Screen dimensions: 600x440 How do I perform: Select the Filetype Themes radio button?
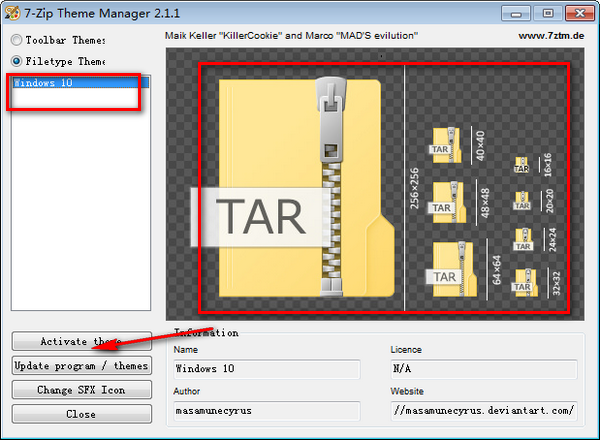[17, 61]
